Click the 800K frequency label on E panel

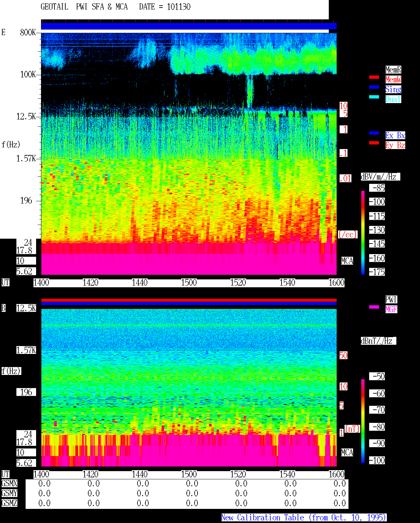pos(28,33)
